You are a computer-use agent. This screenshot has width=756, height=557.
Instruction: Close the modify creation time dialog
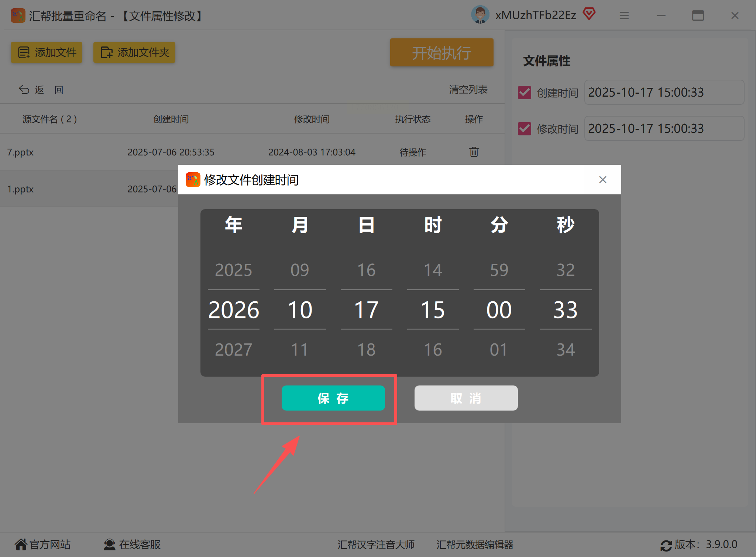(x=602, y=180)
